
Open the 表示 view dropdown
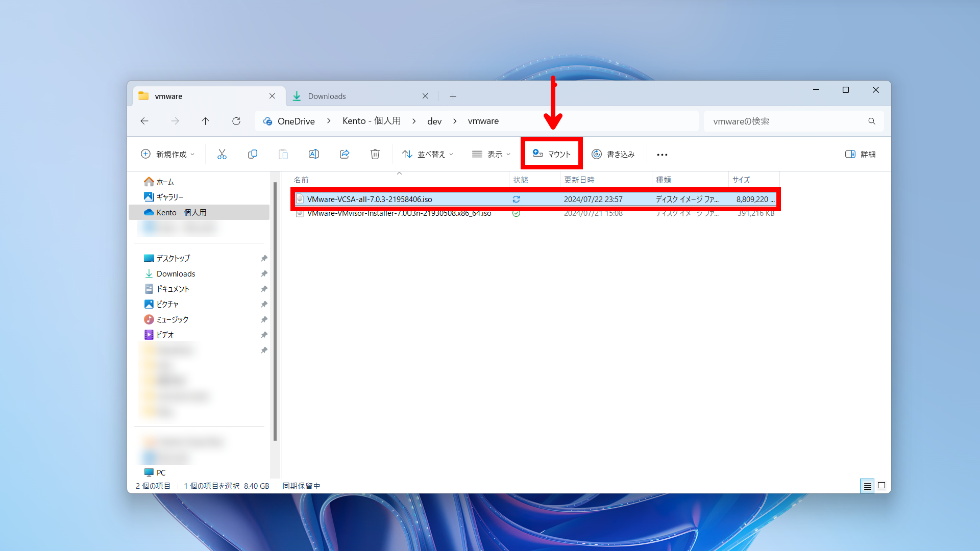pos(491,154)
